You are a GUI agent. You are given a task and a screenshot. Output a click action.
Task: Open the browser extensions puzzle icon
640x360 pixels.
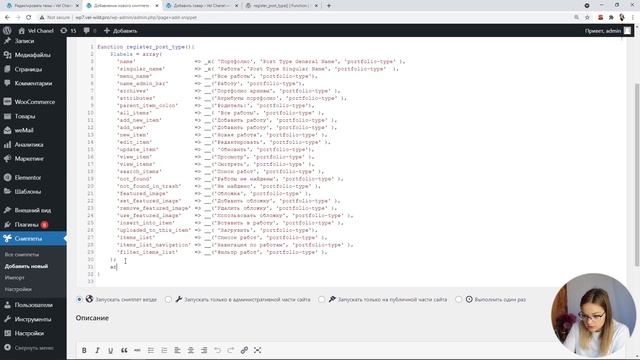611,18
